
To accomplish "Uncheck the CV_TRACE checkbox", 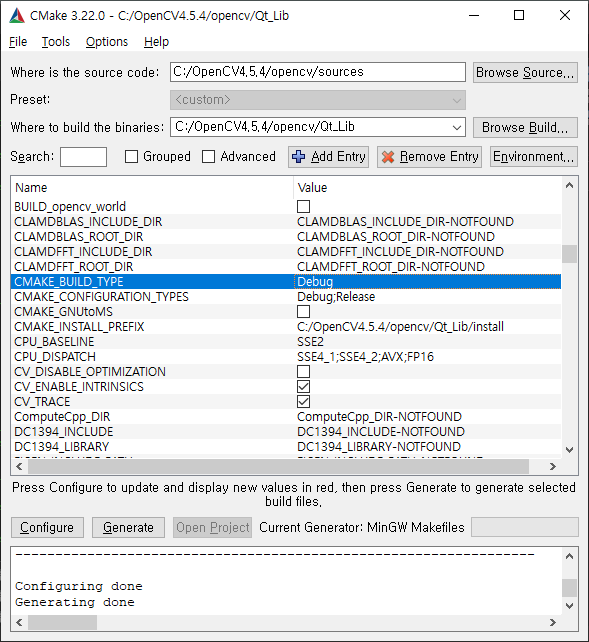I will coord(303,402).
